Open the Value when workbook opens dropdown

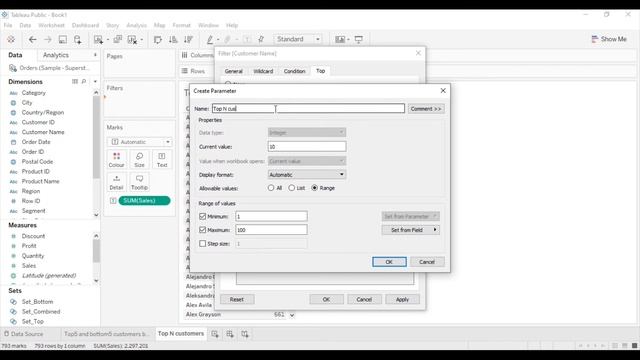(x=307, y=161)
